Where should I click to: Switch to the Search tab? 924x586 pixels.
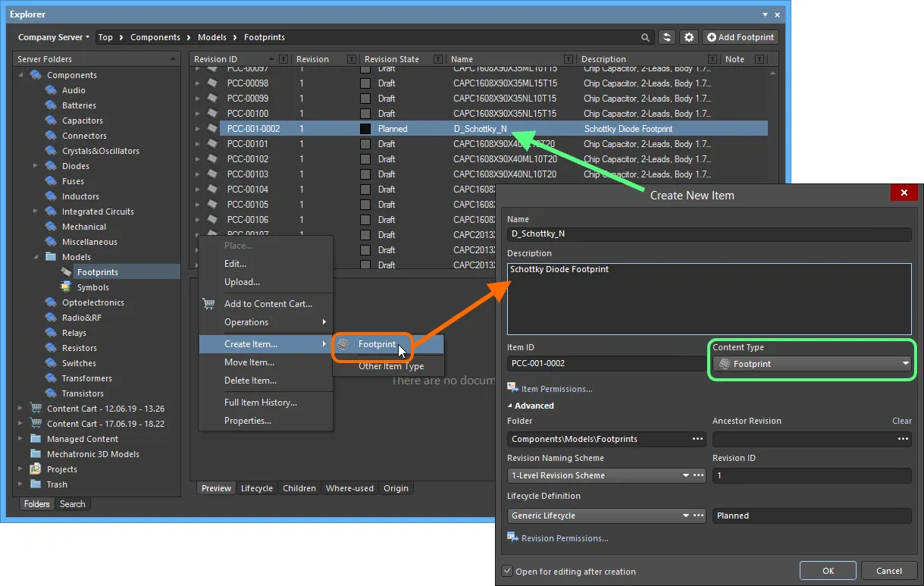[x=73, y=504]
